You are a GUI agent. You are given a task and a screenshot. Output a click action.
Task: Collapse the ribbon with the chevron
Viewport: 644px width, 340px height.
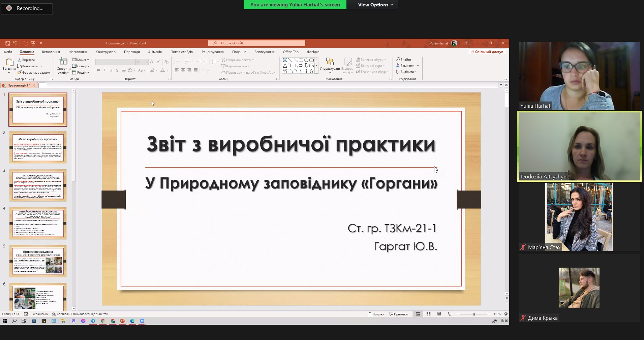click(x=505, y=79)
